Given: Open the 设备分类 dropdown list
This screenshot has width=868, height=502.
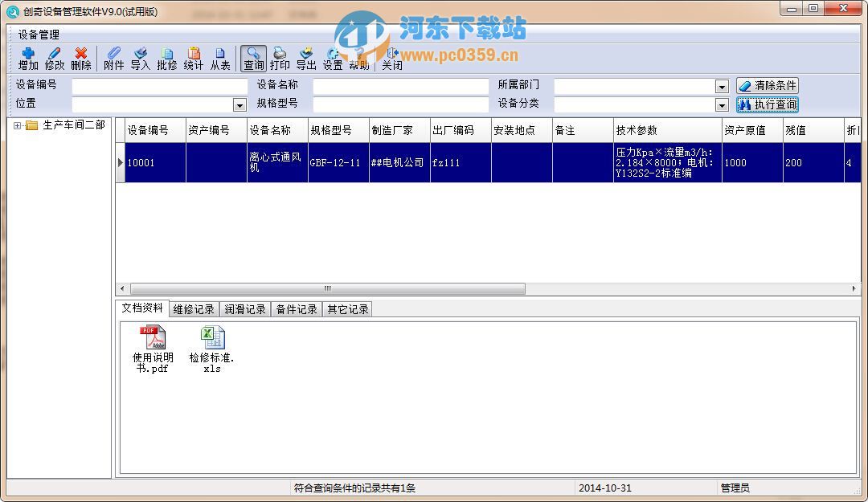Looking at the screenshot, I should point(722,105).
